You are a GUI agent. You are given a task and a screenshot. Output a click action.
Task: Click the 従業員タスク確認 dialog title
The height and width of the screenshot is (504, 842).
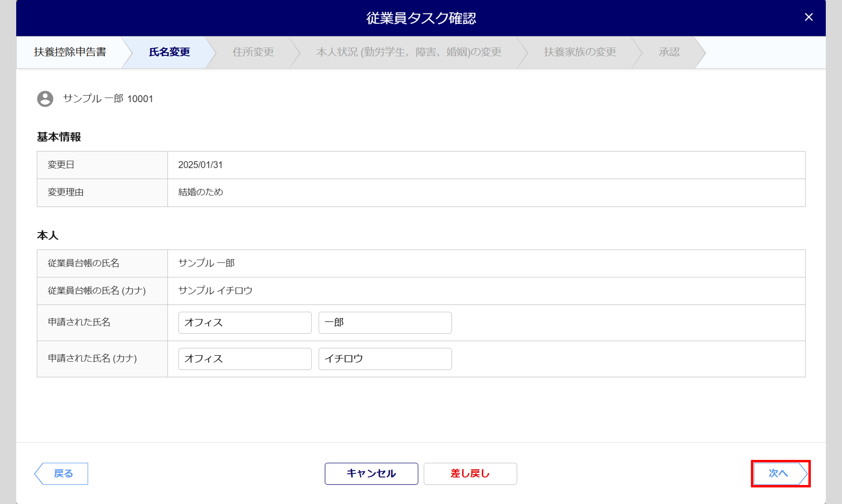click(x=421, y=18)
